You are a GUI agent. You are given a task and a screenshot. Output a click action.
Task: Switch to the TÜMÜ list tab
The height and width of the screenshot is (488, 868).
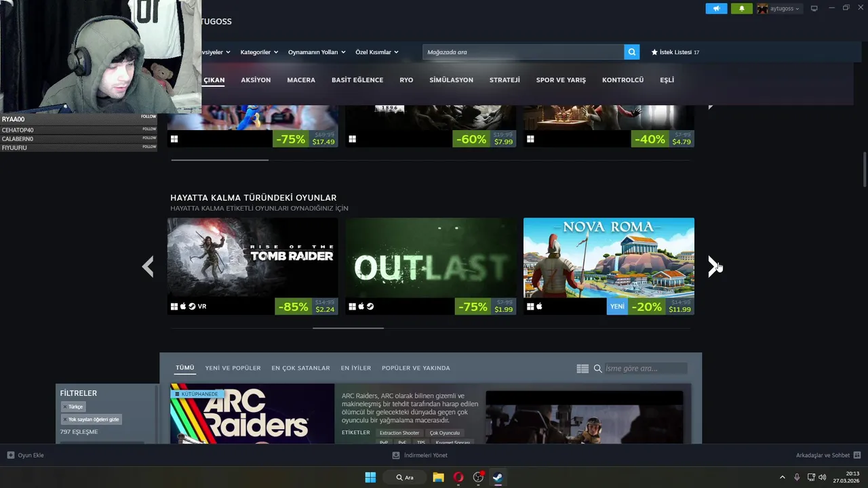pyautogui.click(x=185, y=368)
